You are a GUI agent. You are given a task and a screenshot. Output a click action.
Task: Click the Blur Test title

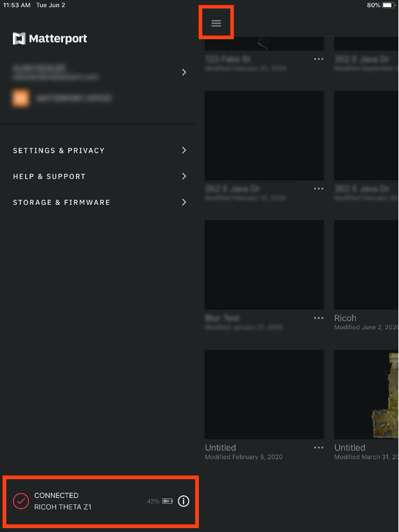click(222, 318)
